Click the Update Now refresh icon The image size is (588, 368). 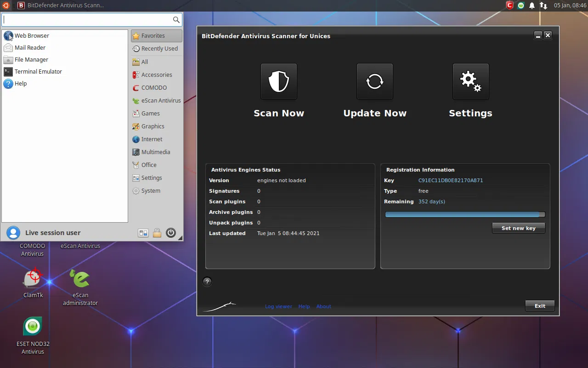coord(375,81)
